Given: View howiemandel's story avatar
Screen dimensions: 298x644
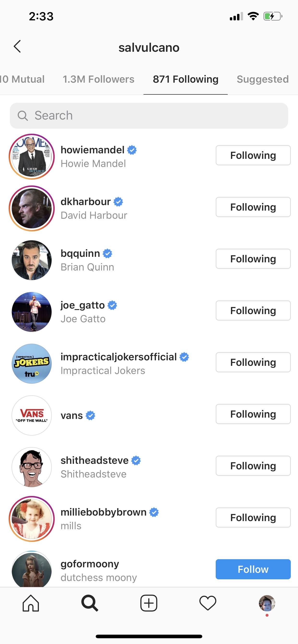Looking at the screenshot, I should pos(32,156).
